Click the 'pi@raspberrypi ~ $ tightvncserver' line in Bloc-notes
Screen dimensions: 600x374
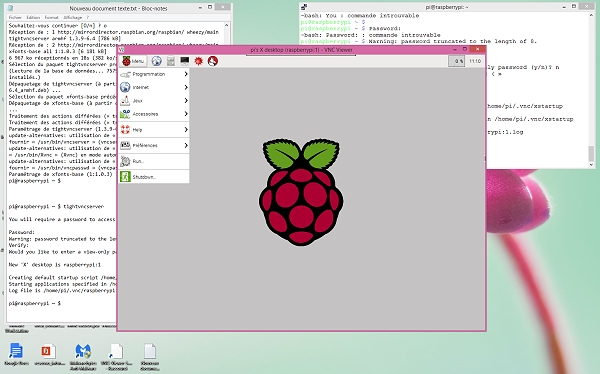tap(56, 207)
